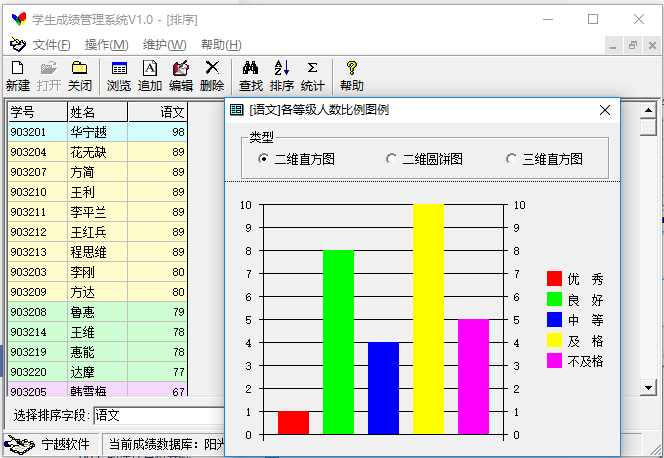Click the 新建 (New) toolbar icon
This screenshot has height=458, width=664.
17,68
